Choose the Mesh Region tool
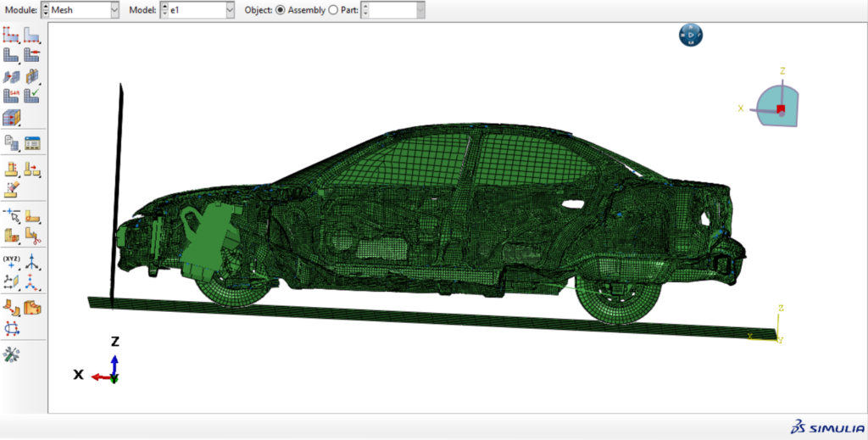 (31, 55)
